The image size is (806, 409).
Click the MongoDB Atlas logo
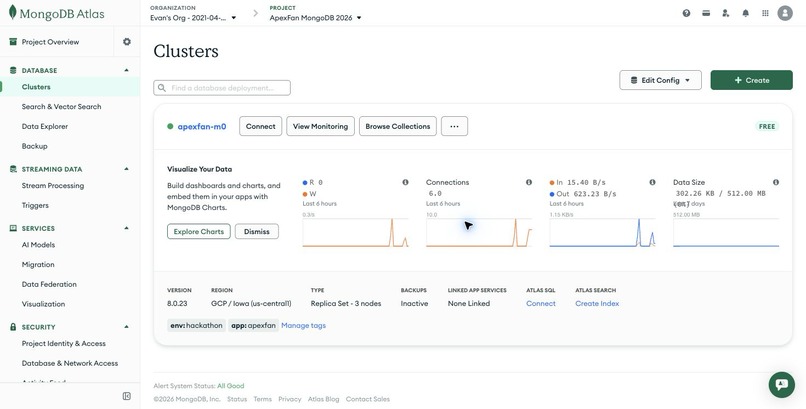[57, 13]
